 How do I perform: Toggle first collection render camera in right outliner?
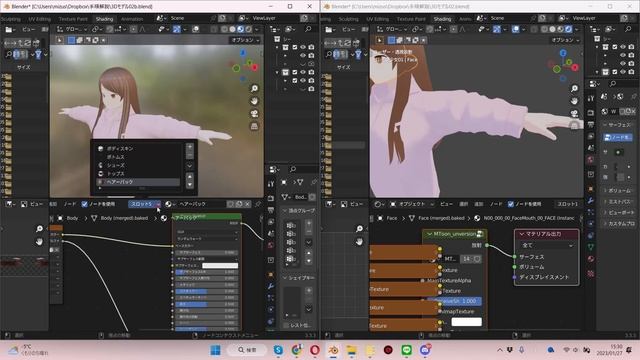tap(631, 47)
